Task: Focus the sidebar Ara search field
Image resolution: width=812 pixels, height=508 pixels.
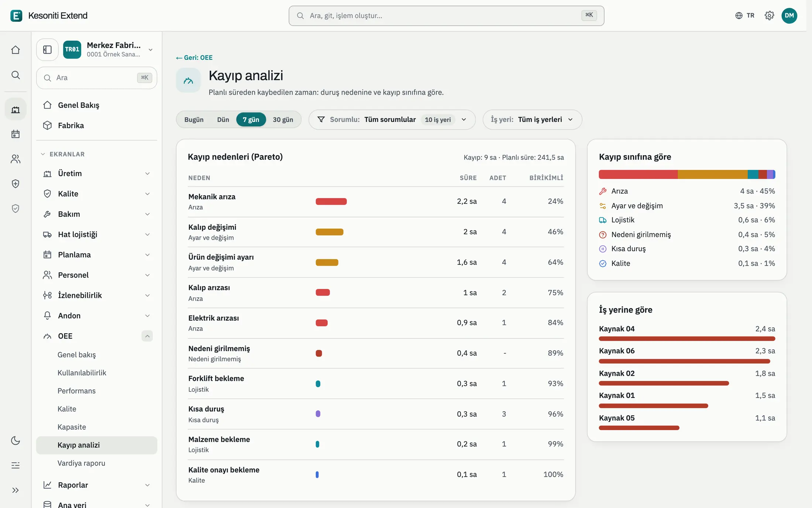Action: pyautogui.click(x=97, y=78)
